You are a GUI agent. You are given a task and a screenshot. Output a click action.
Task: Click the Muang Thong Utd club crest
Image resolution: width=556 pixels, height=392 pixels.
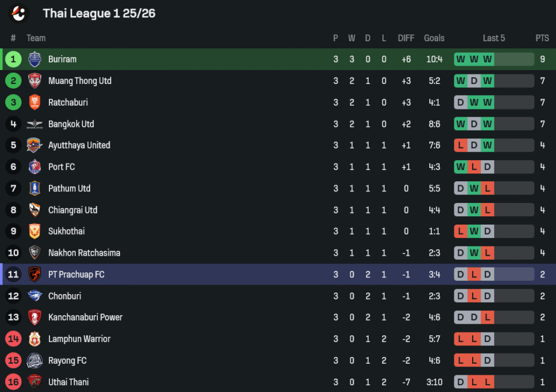point(34,81)
